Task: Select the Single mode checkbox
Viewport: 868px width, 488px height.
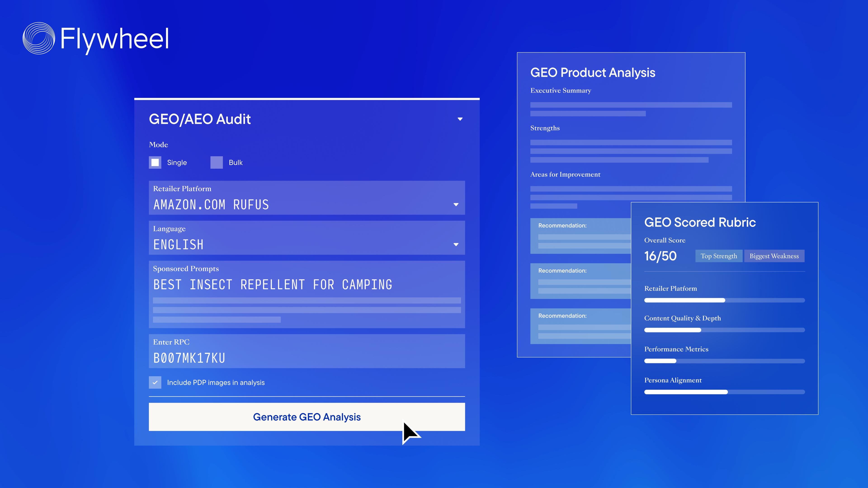Action: click(x=155, y=162)
